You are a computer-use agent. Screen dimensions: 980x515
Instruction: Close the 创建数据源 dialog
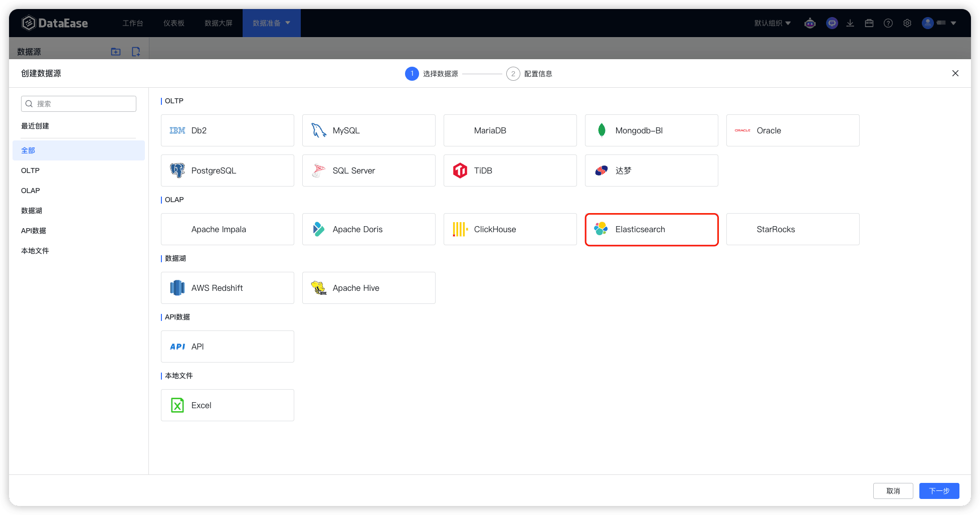955,73
